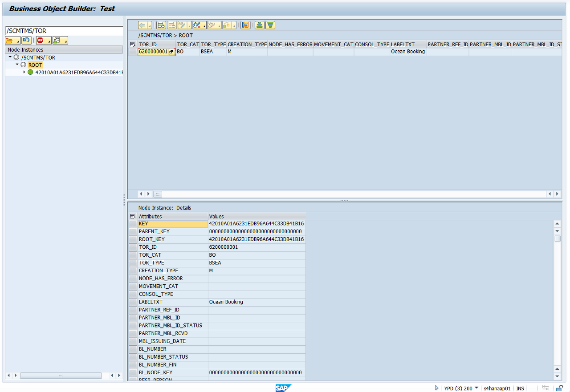Click the table settings icon left of TOR_ID header
The image size is (570, 392).
point(132,44)
